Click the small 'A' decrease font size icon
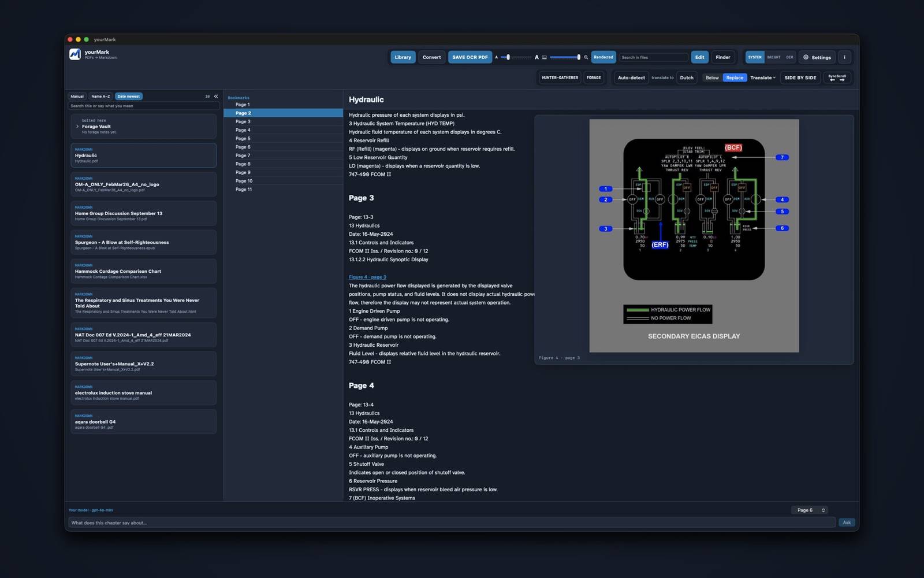Viewport: 924px width, 578px height. [x=496, y=57]
